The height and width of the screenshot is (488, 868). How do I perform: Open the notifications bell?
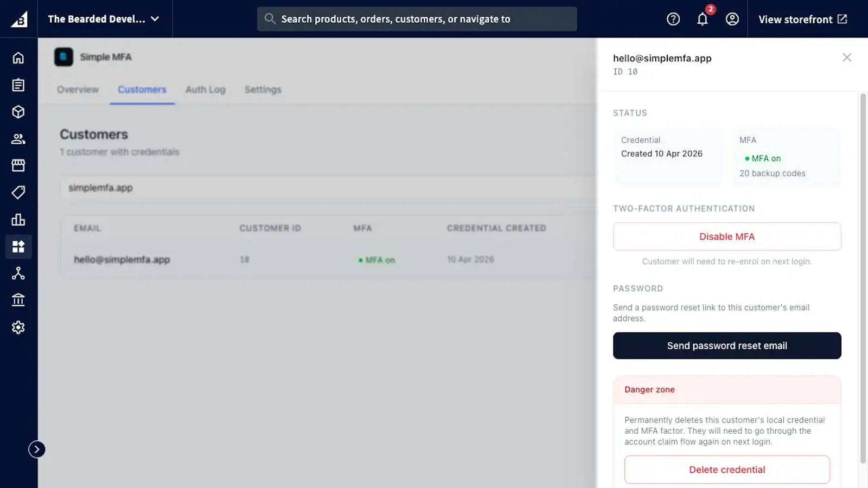703,20
